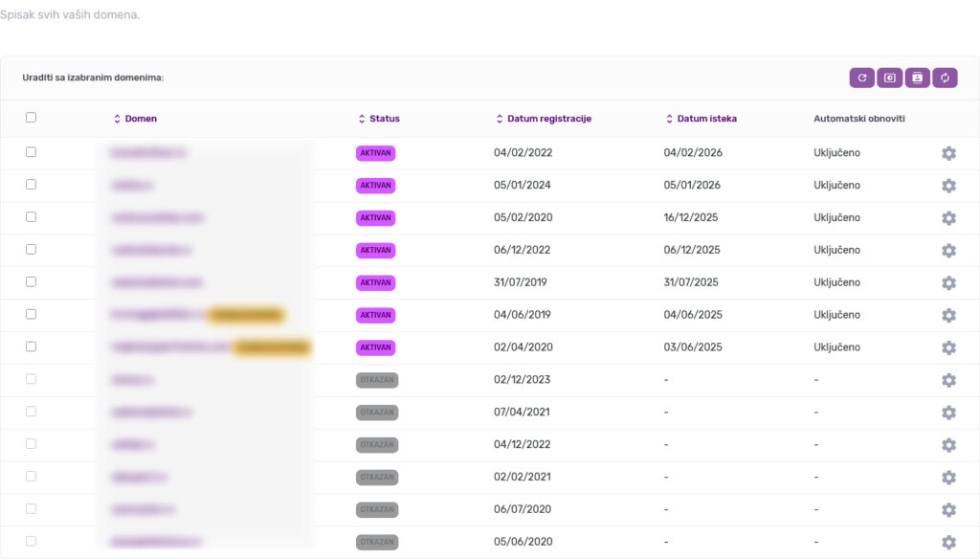Click an OTKAZAN status badge

click(x=376, y=380)
